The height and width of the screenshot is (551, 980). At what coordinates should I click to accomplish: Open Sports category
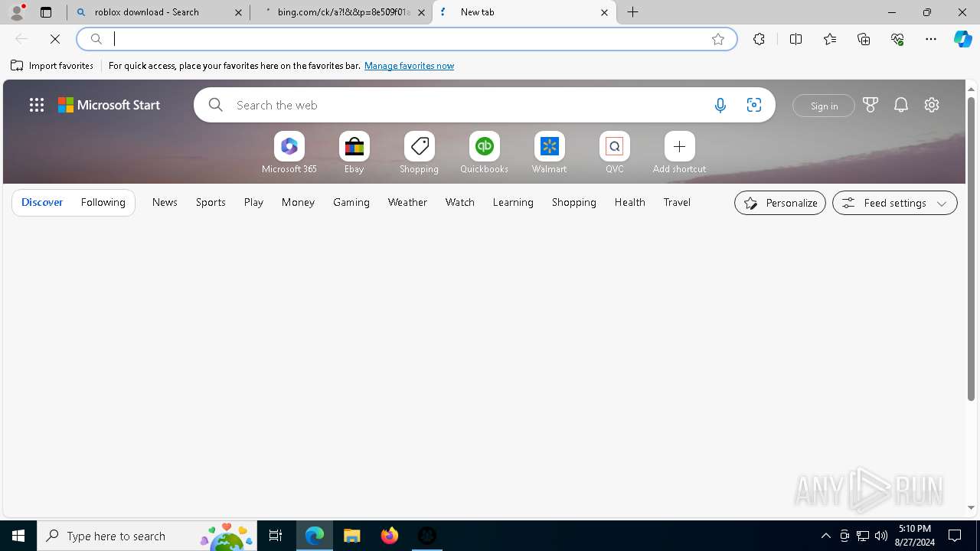click(211, 202)
